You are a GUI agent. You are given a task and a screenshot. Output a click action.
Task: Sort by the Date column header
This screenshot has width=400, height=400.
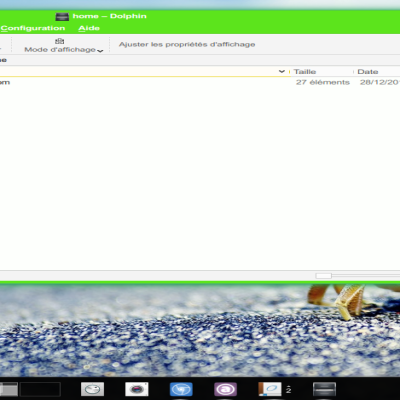coord(368,72)
